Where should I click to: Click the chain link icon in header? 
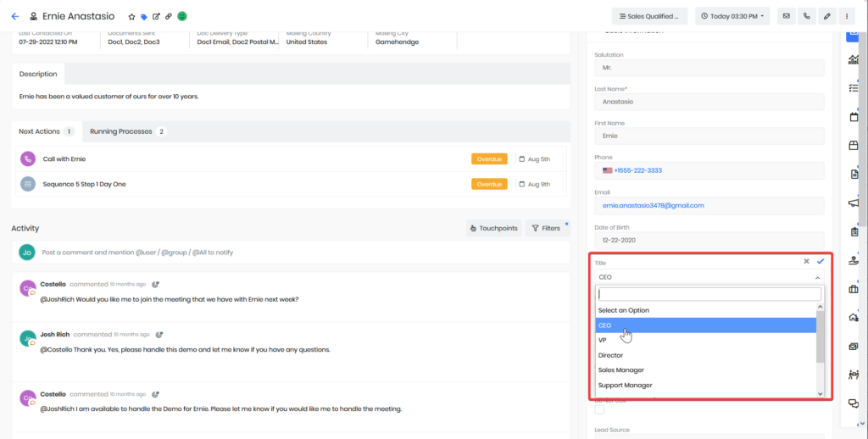point(169,16)
